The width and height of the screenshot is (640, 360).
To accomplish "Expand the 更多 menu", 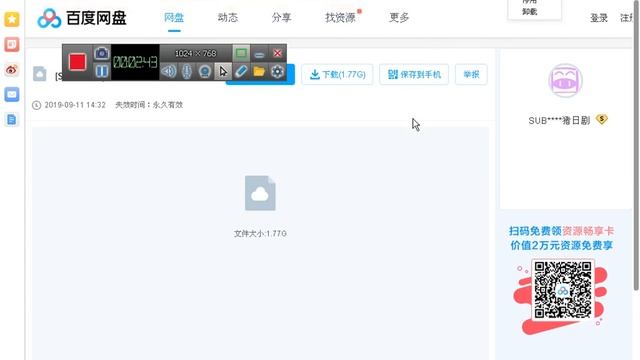I will 399,18.
